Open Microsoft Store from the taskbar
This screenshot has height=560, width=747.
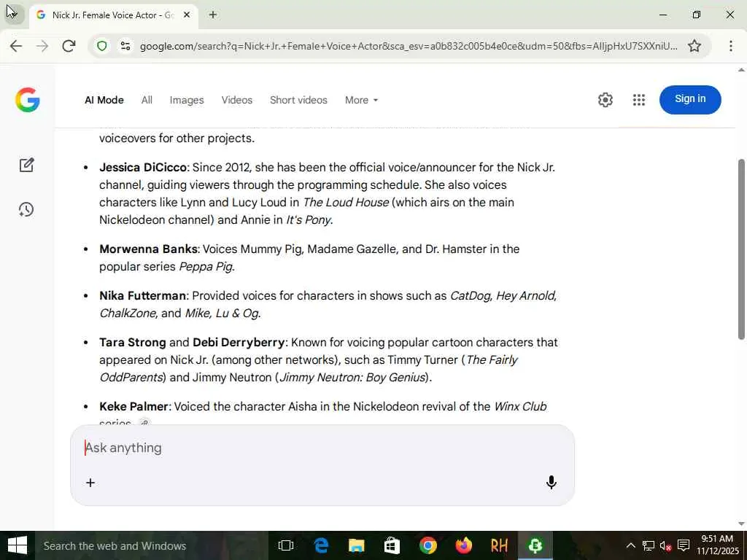(x=392, y=545)
